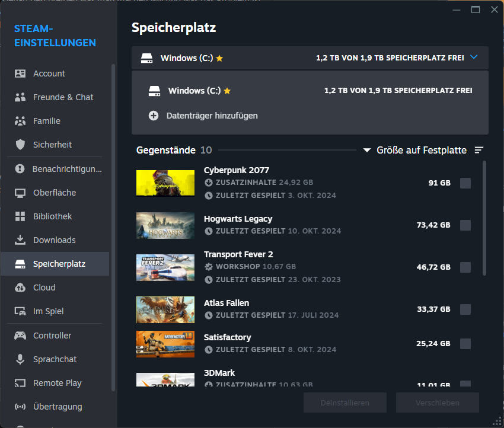Click the '91 GB' size value
This screenshot has width=504, height=428.
pos(439,183)
